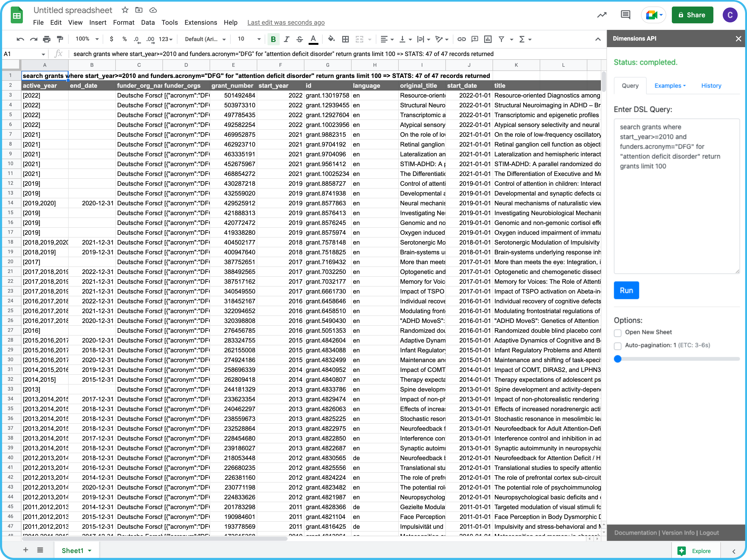Click the paint format icon
The height and width of the screenshot is (560, 747).
tap(60, 39)
